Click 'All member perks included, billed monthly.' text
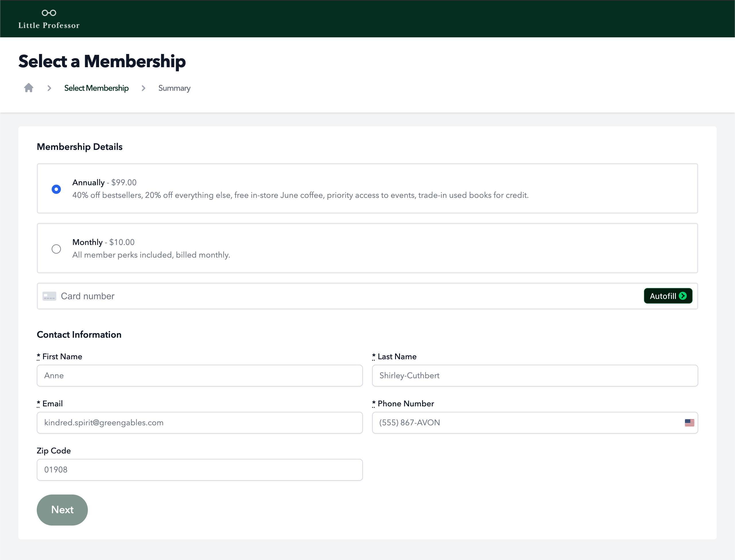This screenshot has height=560, width=735. [x=151, y=255]
